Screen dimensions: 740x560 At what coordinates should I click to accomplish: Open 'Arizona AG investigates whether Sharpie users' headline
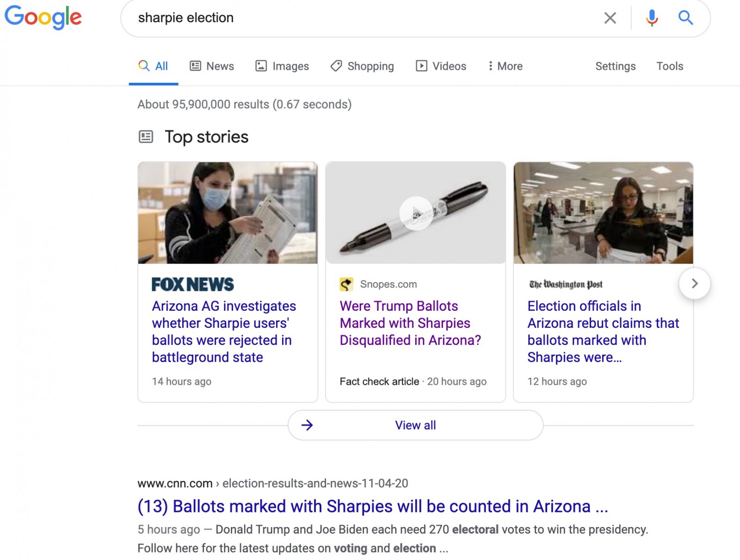[224, 332]
